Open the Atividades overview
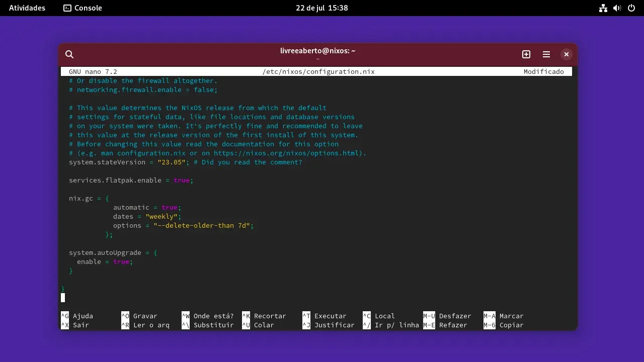The height and width of the screenshot is (362, 644). 27,8
